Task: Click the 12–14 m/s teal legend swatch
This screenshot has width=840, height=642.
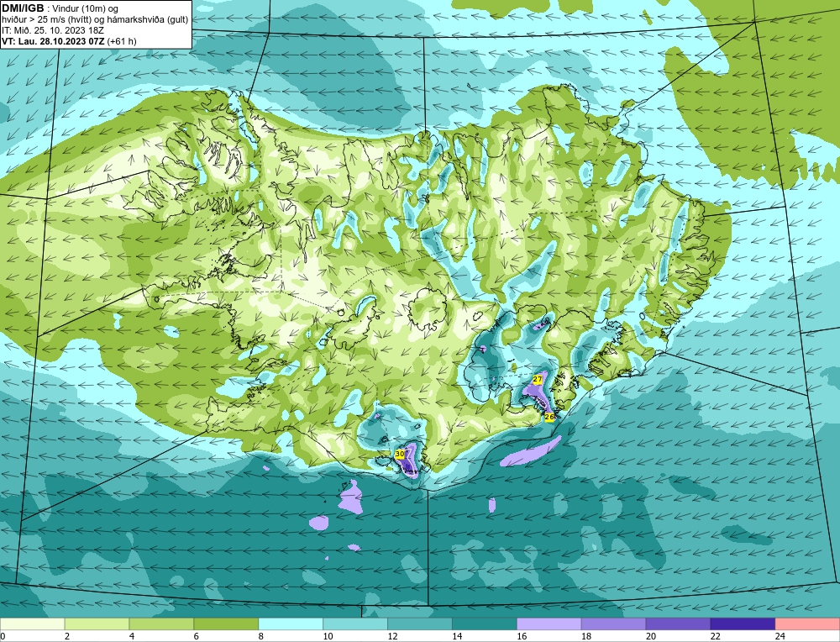Action: tap(420, 624)
